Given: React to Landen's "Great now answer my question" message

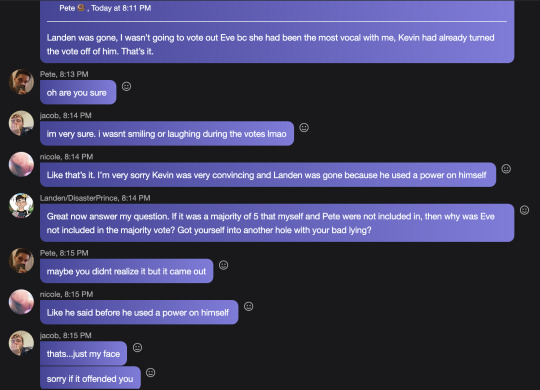Looking at the screenshot, I should pyautogui.click(x=524, y=210).
